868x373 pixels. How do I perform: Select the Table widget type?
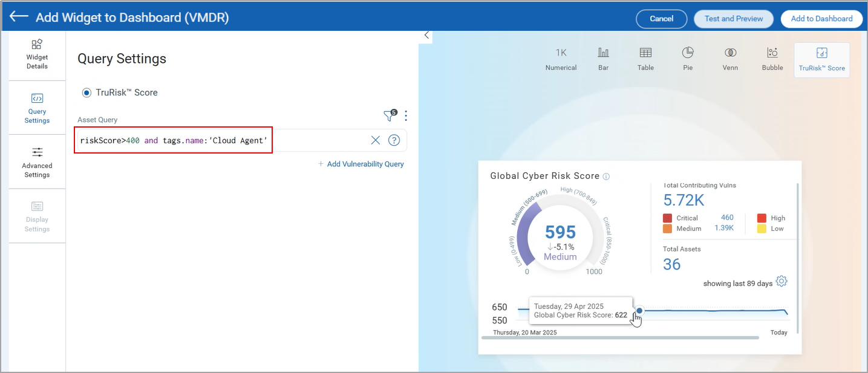coord(645,59)
